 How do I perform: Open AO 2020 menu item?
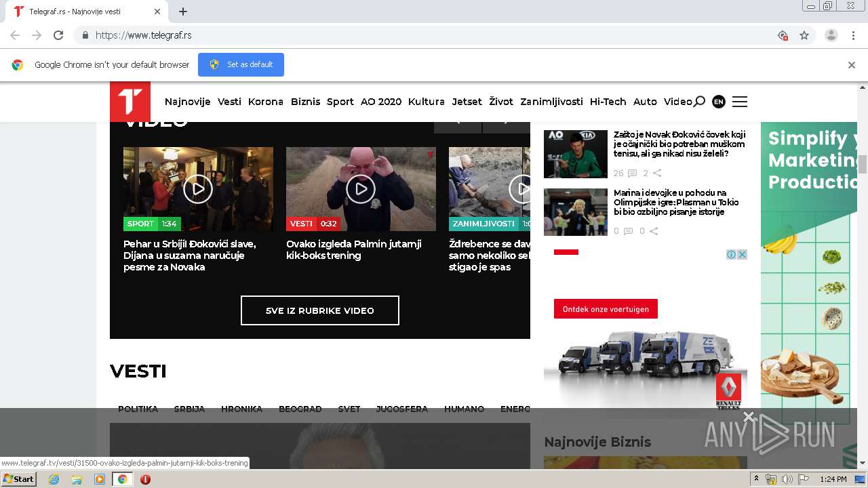[381, 102]
